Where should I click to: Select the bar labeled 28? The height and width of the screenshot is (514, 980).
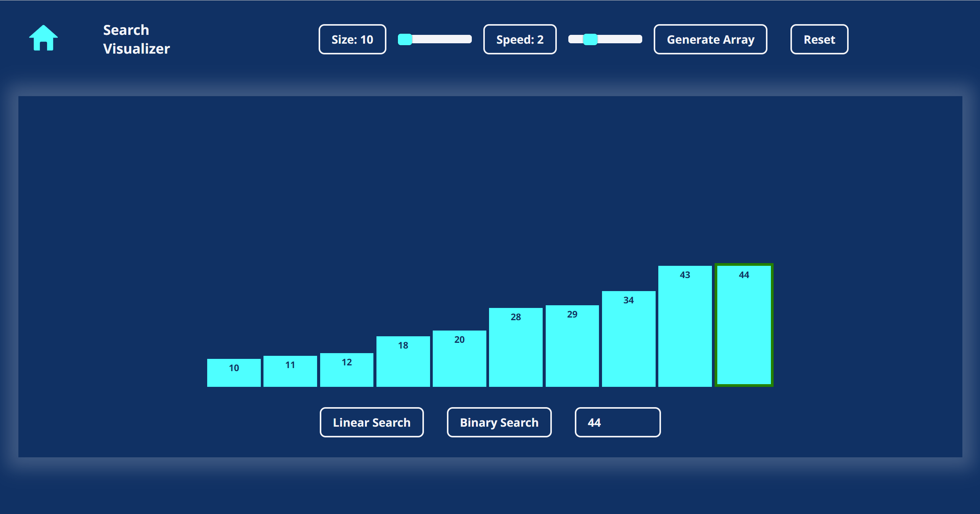pos(515,347)
